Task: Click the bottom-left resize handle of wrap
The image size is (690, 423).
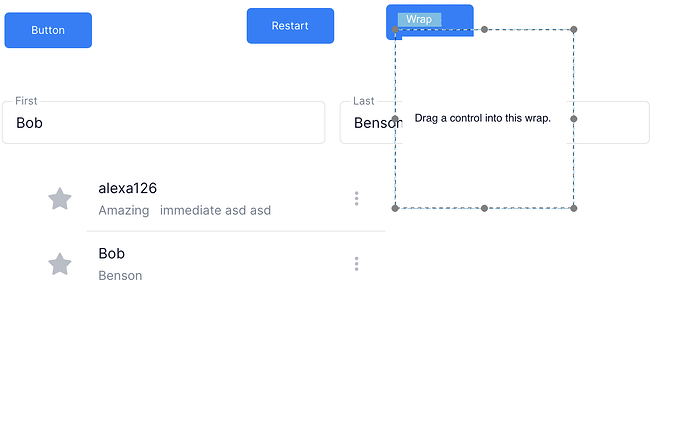Action: coord(395,208)
